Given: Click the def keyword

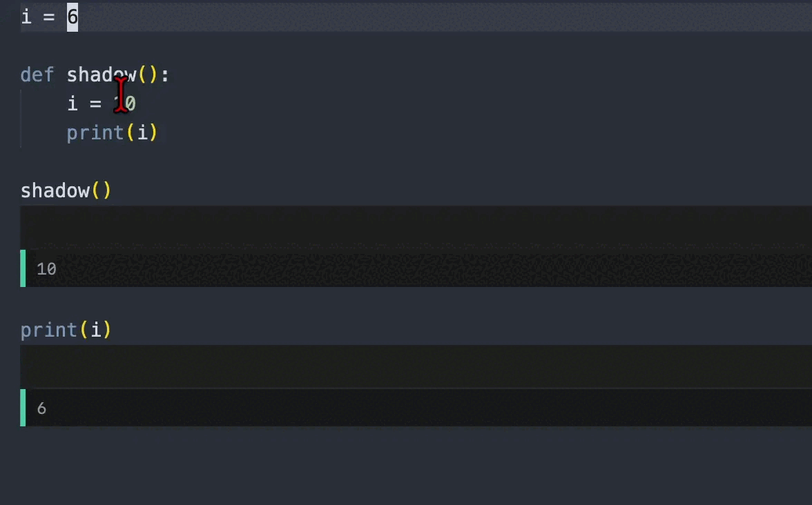Looking at the screenshot, I should click(x=37, y=75).
